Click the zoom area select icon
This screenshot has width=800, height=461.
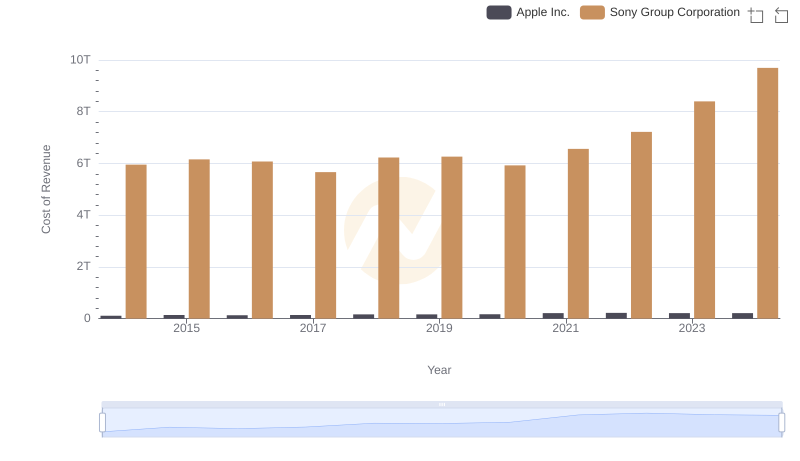(756, 15)
